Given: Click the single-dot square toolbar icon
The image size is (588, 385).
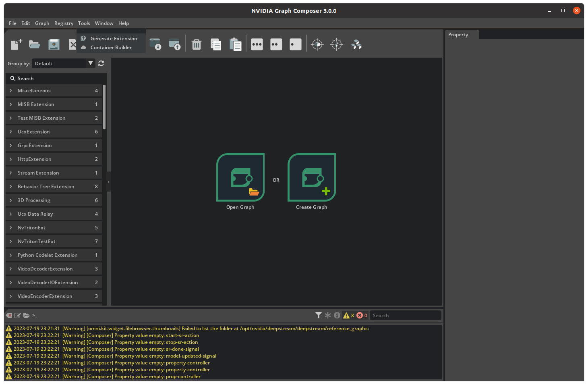Looking at the screenshot, I should point(296,44).
